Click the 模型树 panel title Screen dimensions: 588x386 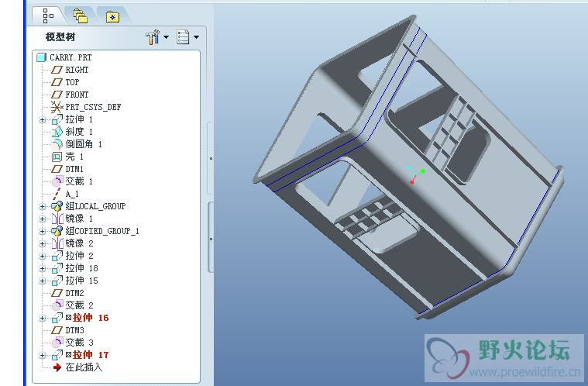tap(60, 36)
